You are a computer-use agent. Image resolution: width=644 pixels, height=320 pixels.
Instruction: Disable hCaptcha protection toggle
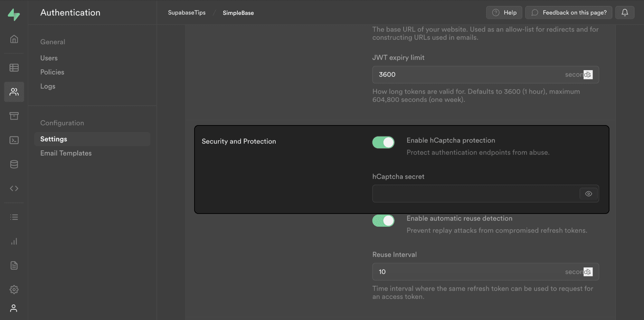click(383, 142)
